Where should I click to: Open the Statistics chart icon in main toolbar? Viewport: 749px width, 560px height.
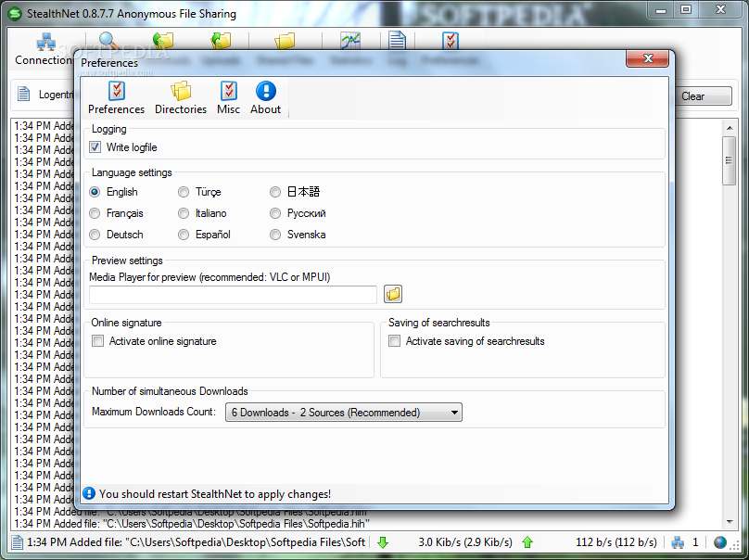[x=350, y=41]
